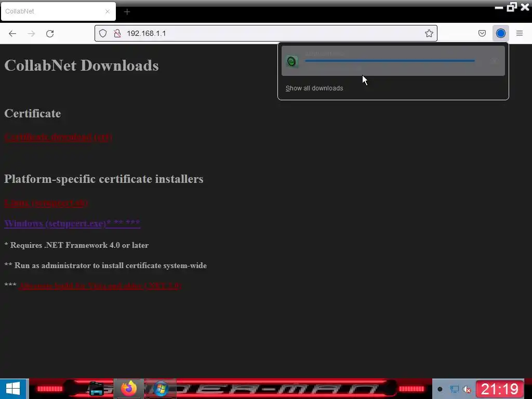Open the Firefox application menu
Image resolution: width=532 pixels, height=399 pixels.
pos(520,33)
